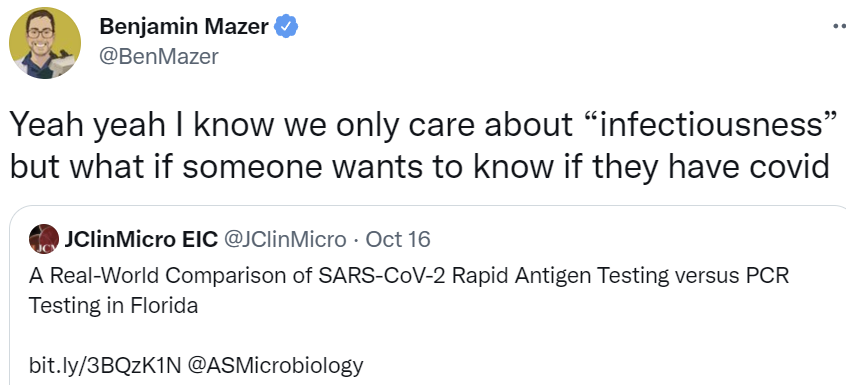The width and height of the screenshot is (846, 385).
Task: Click the JClinMicro journal avatar
Action: pos(44,239)
